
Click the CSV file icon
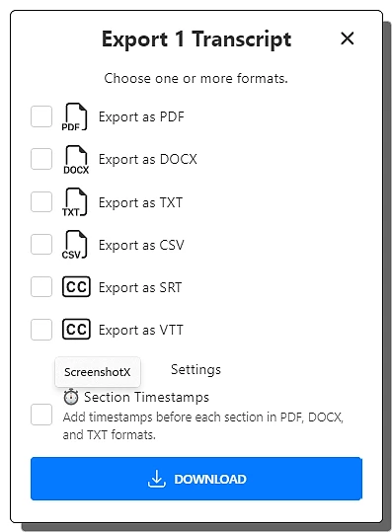(75, 245)
